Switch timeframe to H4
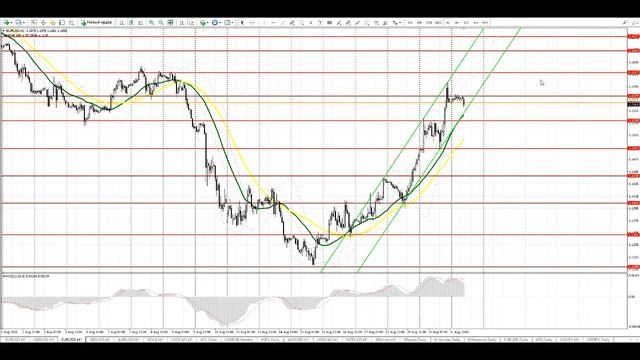Screen dimensions: 640x360 pyautogui.click(x=457, y=22)
